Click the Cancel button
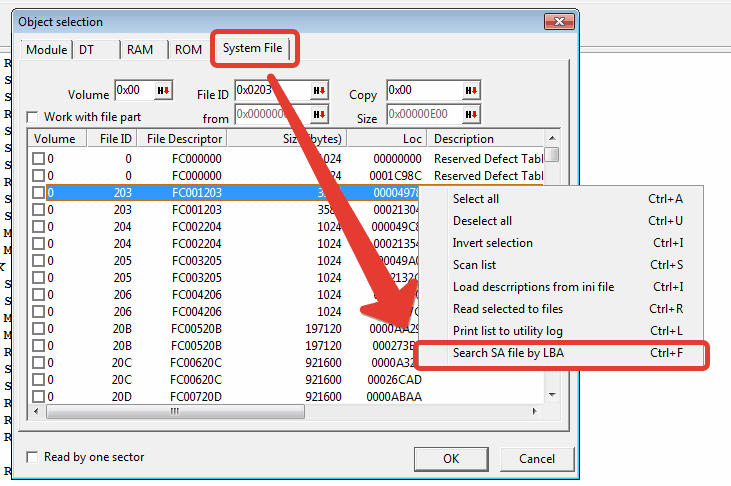The image size is (731, 486). (537, 459)
